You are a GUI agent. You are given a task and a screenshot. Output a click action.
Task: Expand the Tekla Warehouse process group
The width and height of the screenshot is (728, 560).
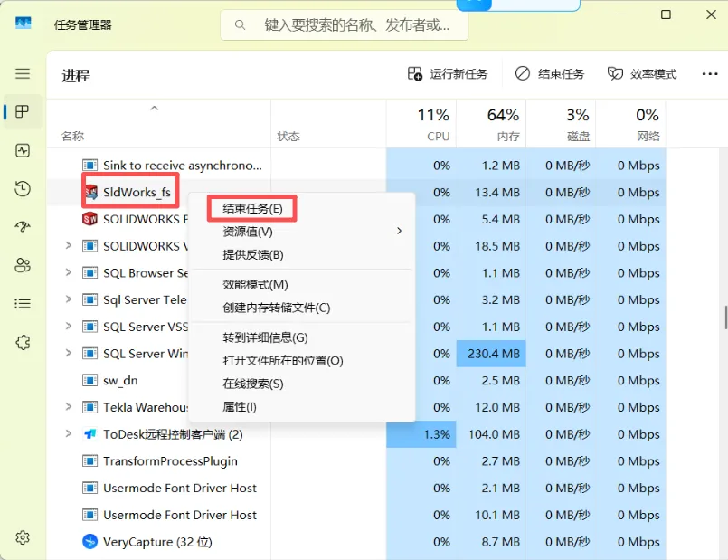click(68, 407)
